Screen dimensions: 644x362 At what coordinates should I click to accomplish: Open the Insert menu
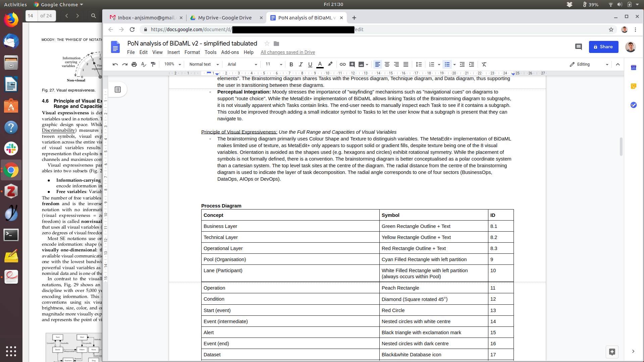tap(173, 52)
